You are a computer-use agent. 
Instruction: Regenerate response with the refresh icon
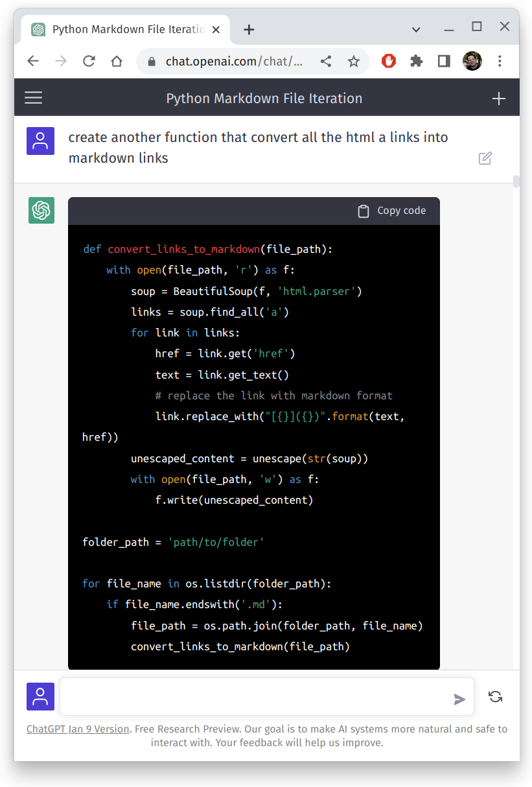495,697
